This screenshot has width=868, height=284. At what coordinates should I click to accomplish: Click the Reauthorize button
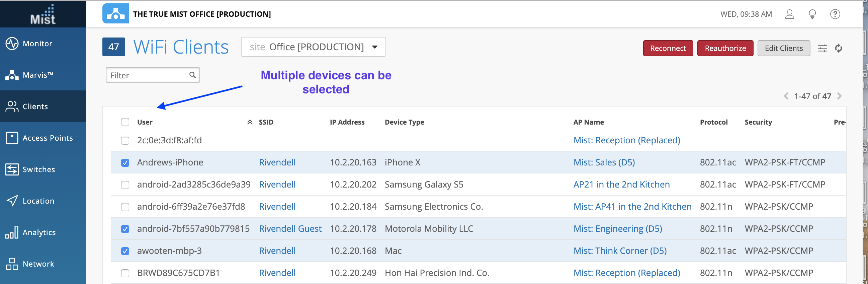tap(725, 48)
